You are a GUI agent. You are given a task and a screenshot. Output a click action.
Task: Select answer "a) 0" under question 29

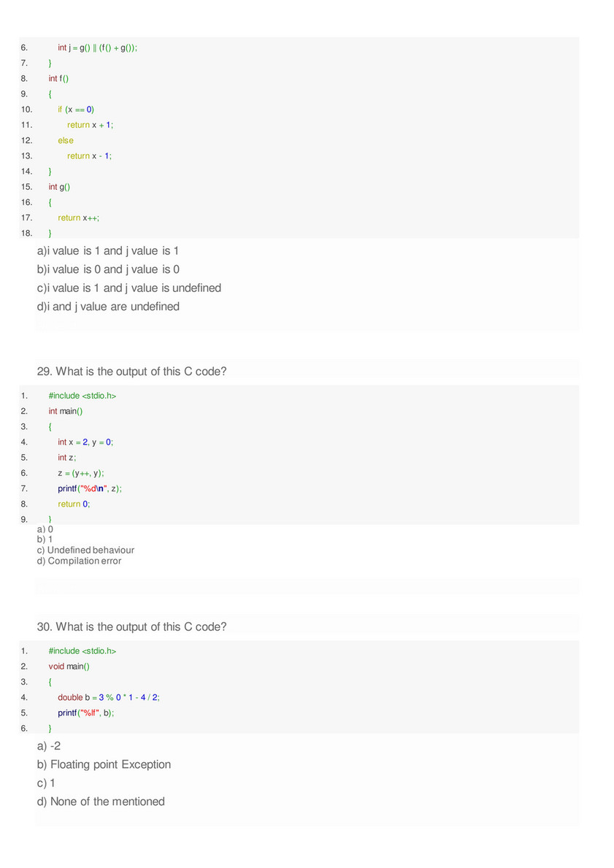click(x=45, y=529)
